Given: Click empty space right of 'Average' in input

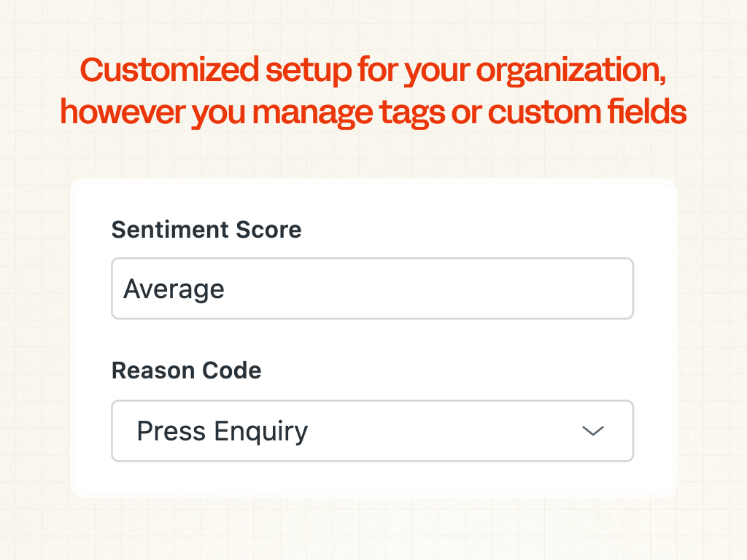Looking at the screenshot, I should coord(438,289).
